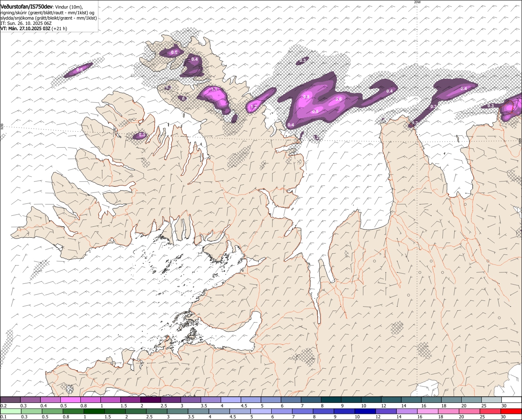The width and height of the screenshot is (522, 420).
Task: Click the "1.1" precipitation value on the map
Action: [x=214, y=89]
